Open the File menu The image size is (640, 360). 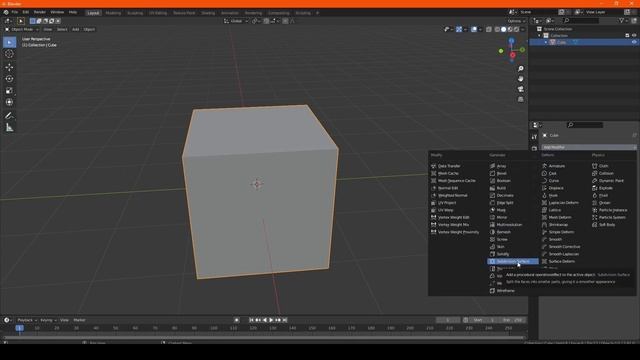(15, 12)
